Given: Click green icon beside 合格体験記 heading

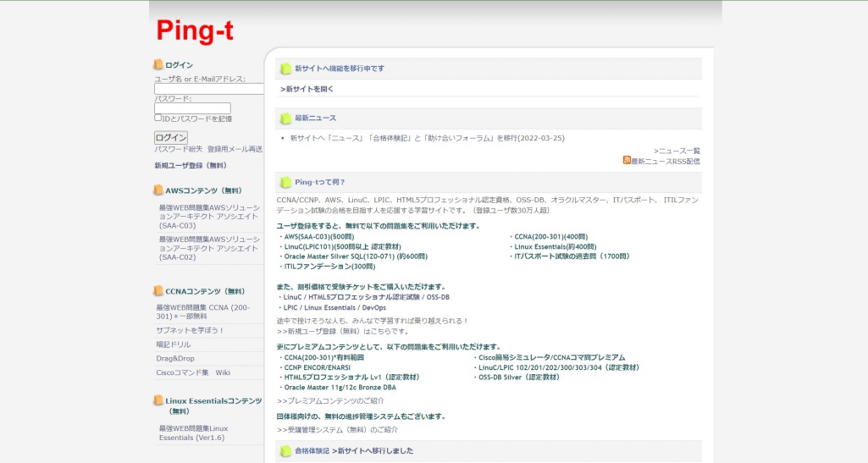Looking at the screenshot, I should click(x=285, y=451).
